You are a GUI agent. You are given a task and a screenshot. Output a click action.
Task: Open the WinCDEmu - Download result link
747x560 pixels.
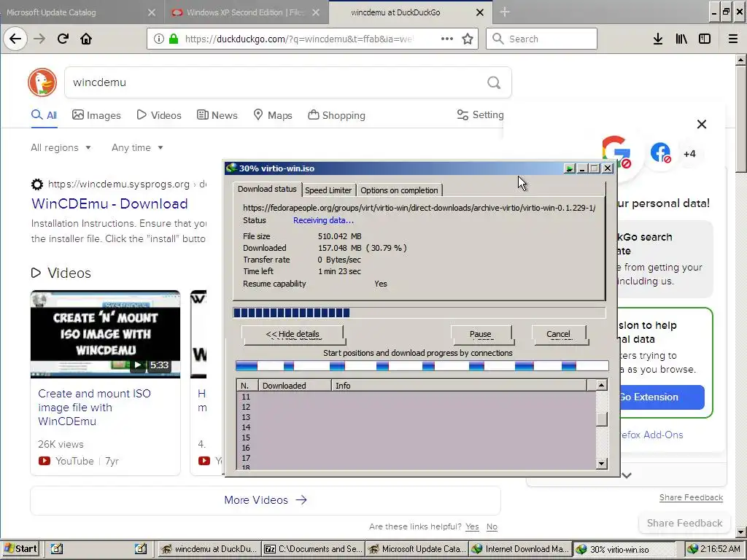click(x=109, y=204)
